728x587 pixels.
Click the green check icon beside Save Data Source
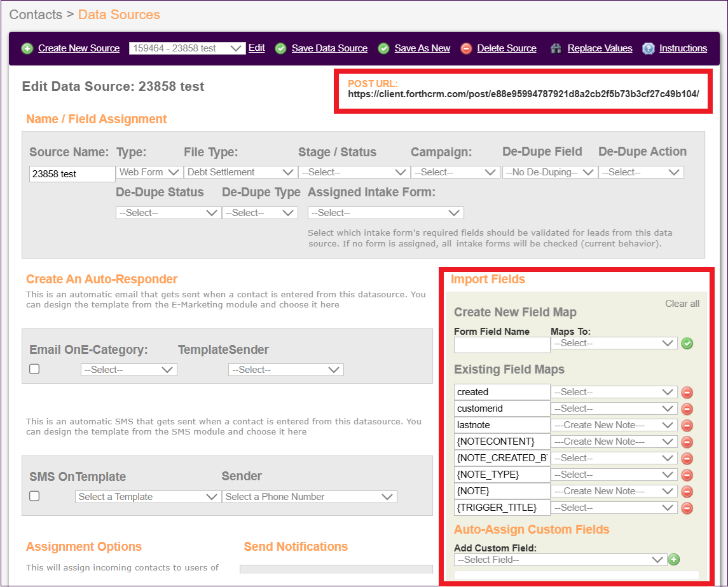(x=280, y=49)
